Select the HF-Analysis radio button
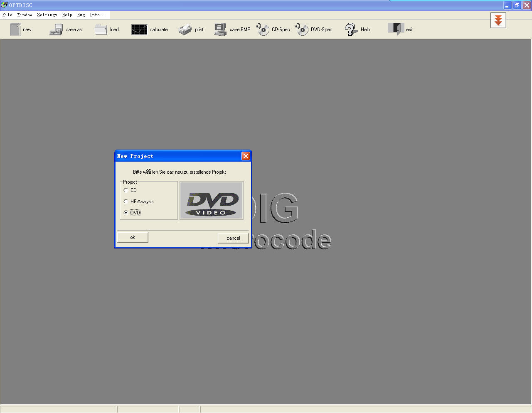Viewport: 532px width, 413px height. point(126,202)
